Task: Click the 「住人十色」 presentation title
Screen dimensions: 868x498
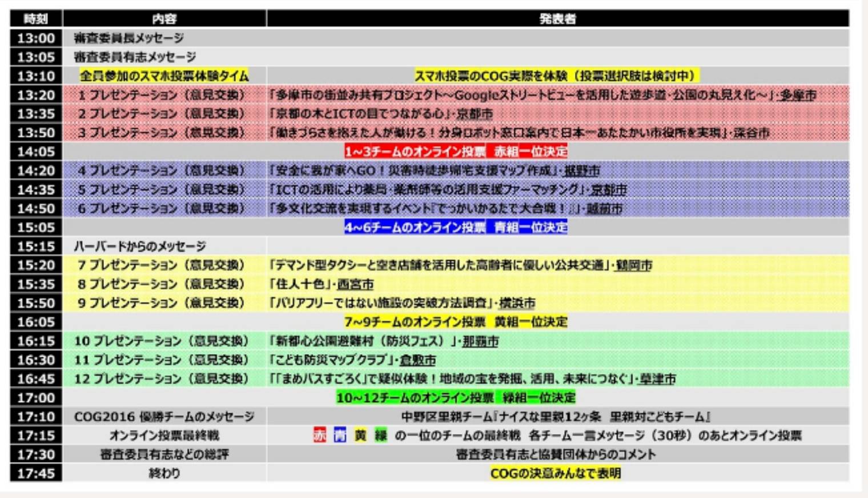Action: tap(300, 284)
